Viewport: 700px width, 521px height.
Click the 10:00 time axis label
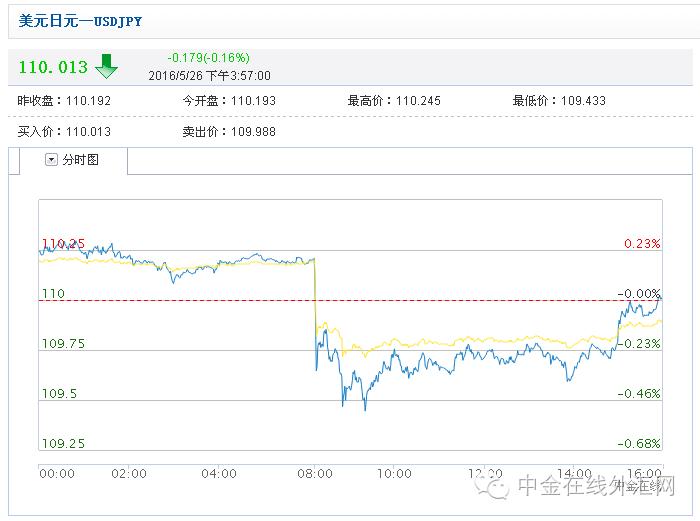point(394,474)
